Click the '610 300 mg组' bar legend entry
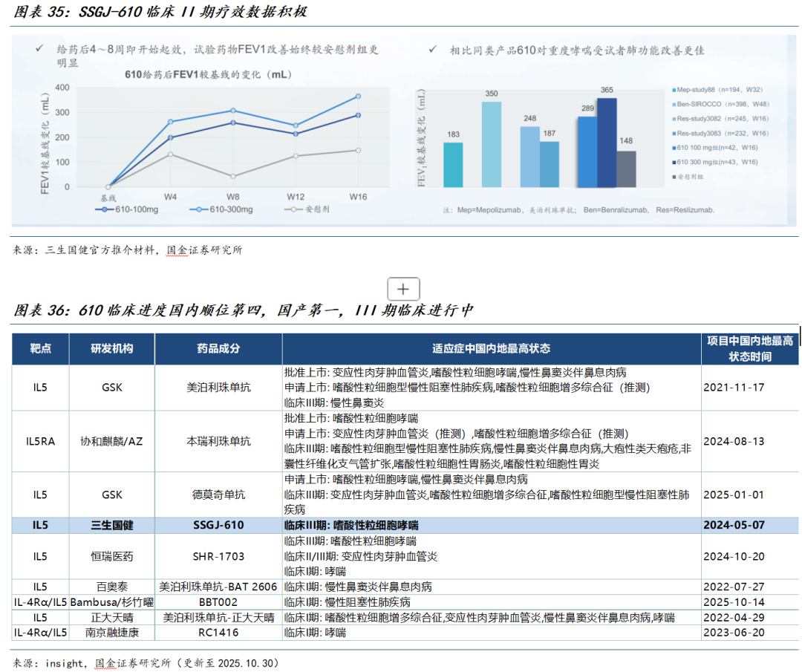Screen dimensions: 802x672 (715, 162)
